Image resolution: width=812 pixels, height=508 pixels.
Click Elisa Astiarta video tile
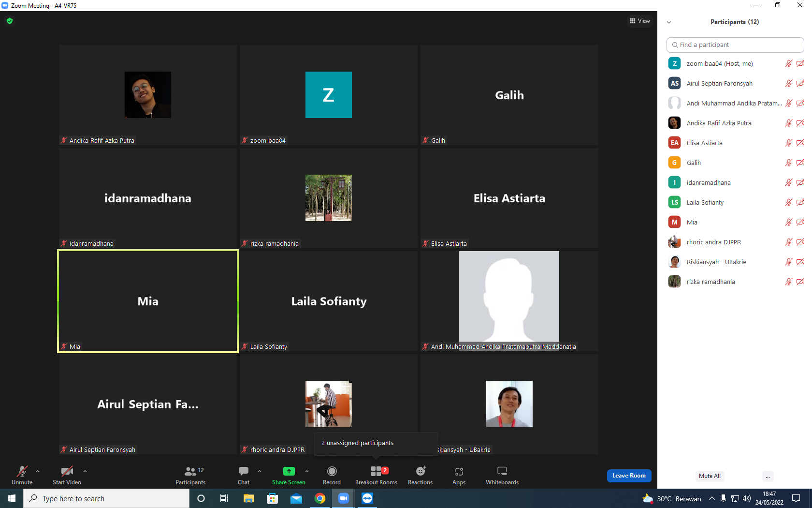click(x=509, y=198)
